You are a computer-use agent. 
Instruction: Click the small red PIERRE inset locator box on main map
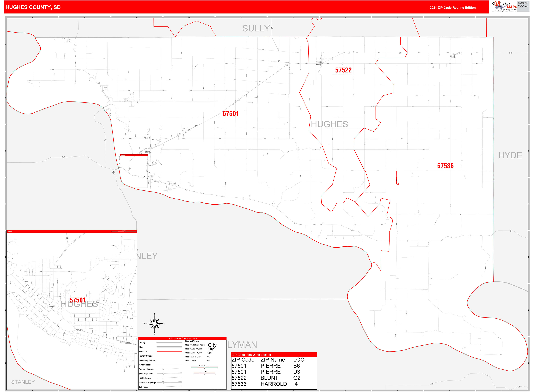134,171
